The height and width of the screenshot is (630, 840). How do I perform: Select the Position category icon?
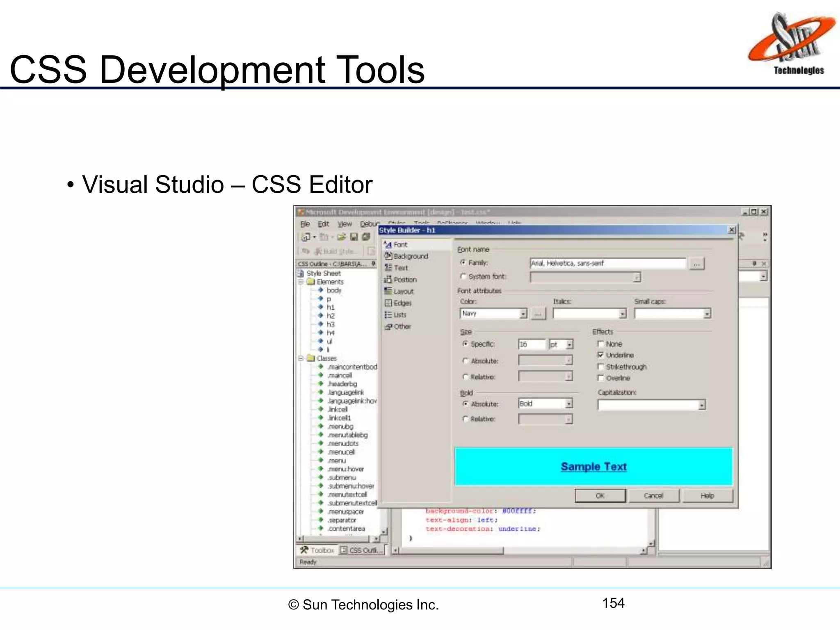pyautogui.click(x=388, y=280)
